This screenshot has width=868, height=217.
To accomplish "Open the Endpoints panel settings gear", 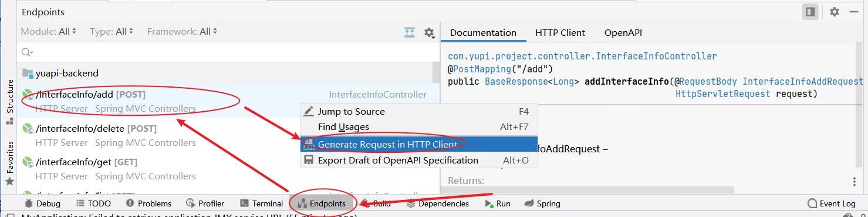I will point(835,12).
